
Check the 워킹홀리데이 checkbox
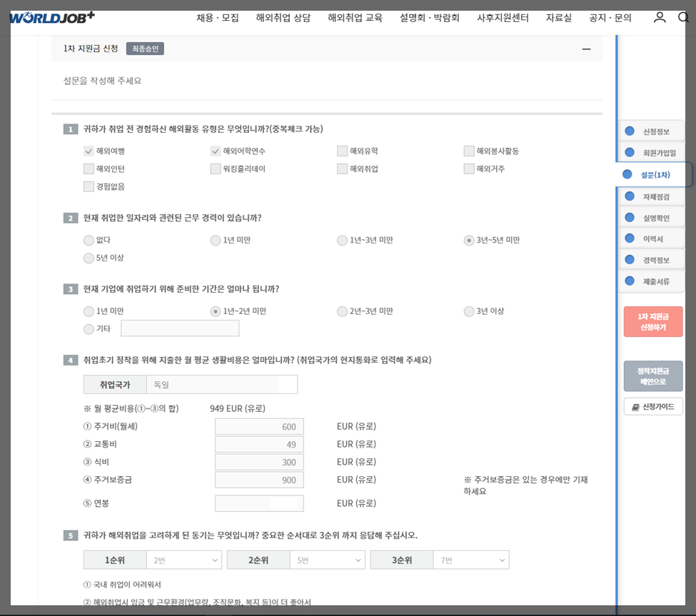(216, 168)
